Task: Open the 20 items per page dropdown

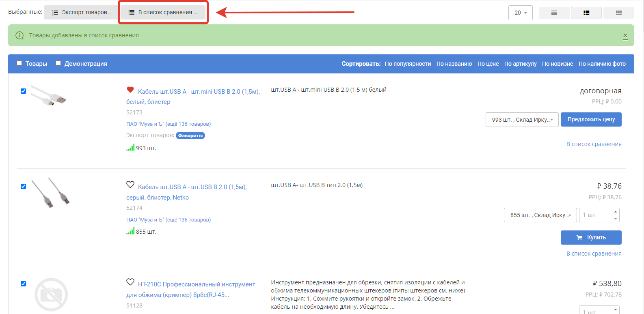Action: (520, 13)
